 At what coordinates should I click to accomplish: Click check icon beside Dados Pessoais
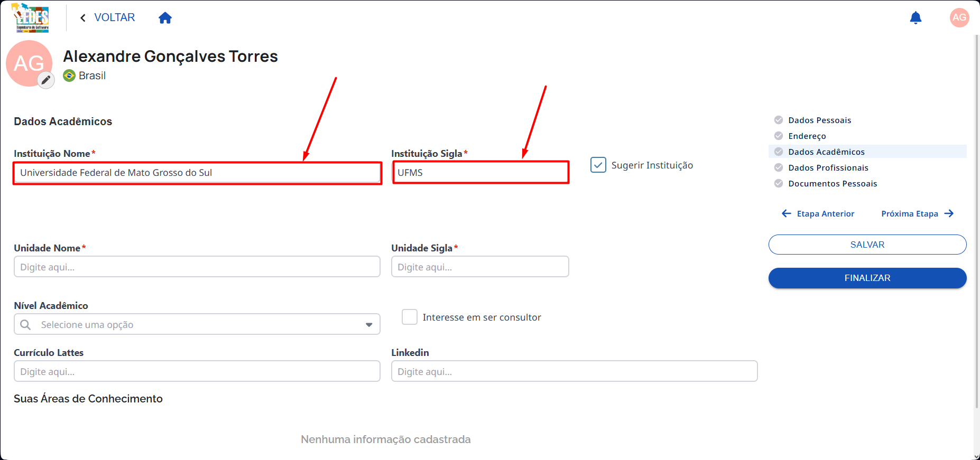(779, 120)
